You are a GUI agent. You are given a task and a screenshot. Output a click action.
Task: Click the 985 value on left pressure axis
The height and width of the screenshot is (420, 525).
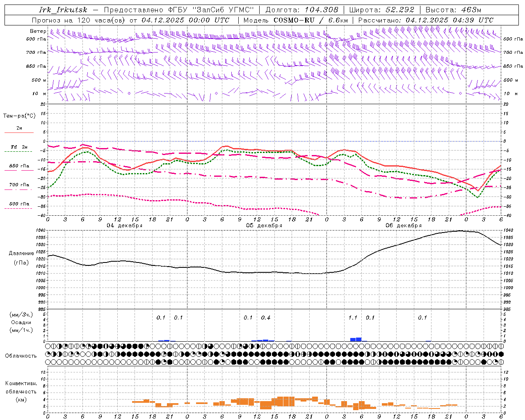point(41,309)
